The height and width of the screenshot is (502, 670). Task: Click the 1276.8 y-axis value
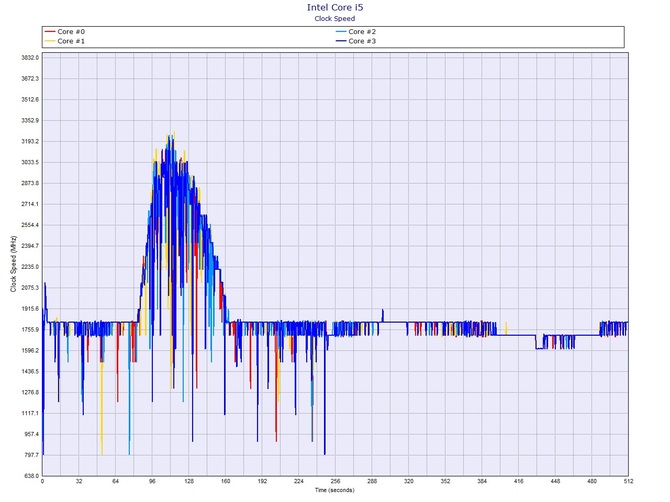click(x=30, y=393)
